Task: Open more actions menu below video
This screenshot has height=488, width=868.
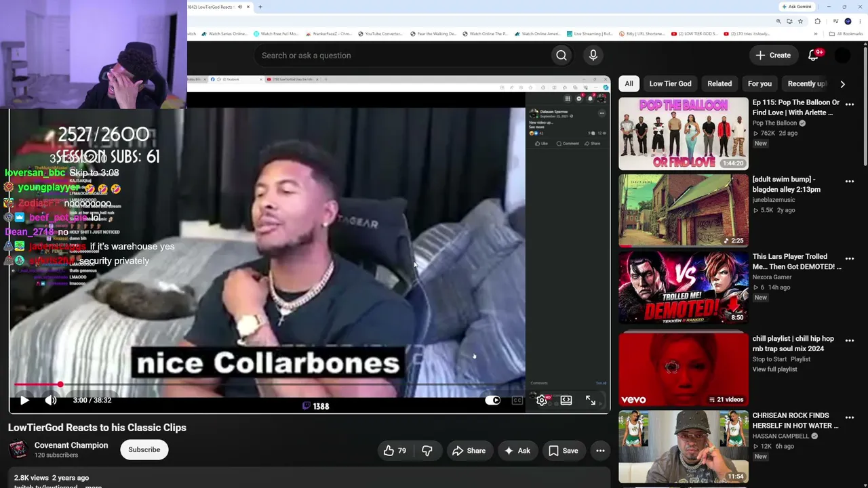Action: pyautogui.click(x=600, y=451)
